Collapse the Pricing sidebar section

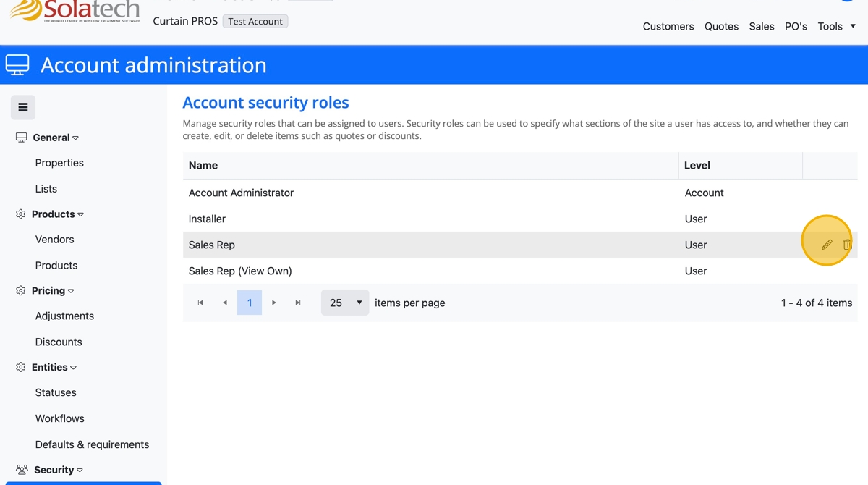click(48, 291)
